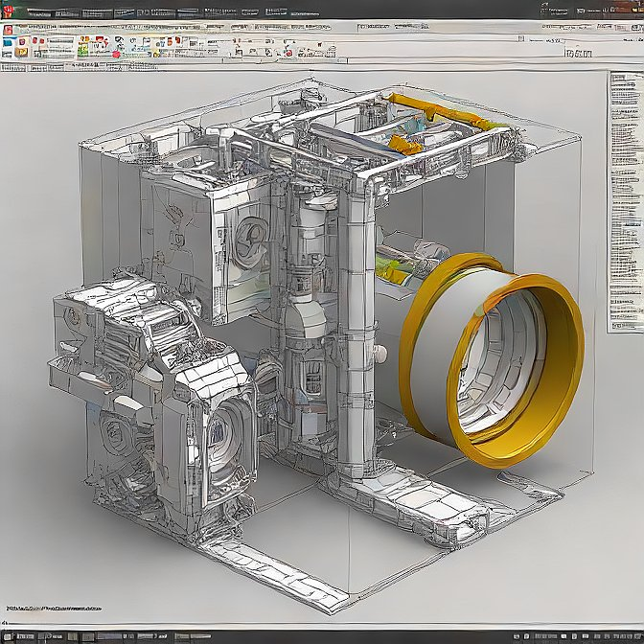Select the text list panel on the right side

coord(625,202)
